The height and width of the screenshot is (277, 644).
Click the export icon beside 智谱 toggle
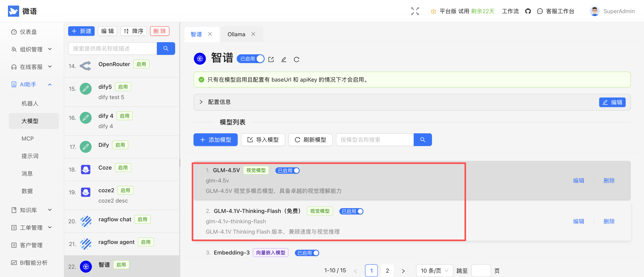point(271,59)
